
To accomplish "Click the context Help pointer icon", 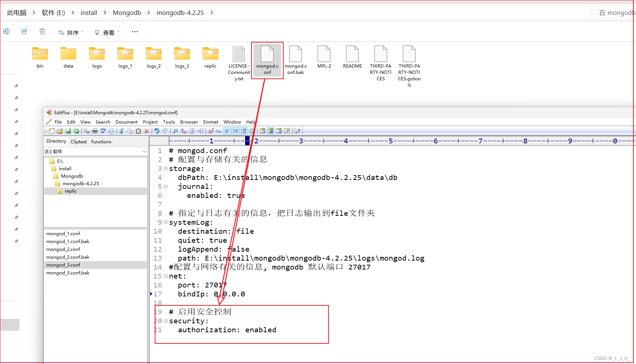I will (297, 131).
